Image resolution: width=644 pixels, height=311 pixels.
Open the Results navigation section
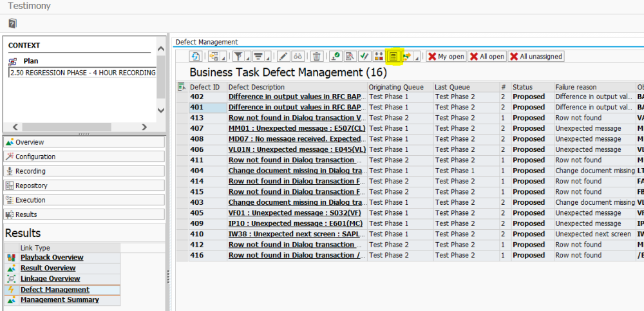pyautogui.click(x=84, y=214)
